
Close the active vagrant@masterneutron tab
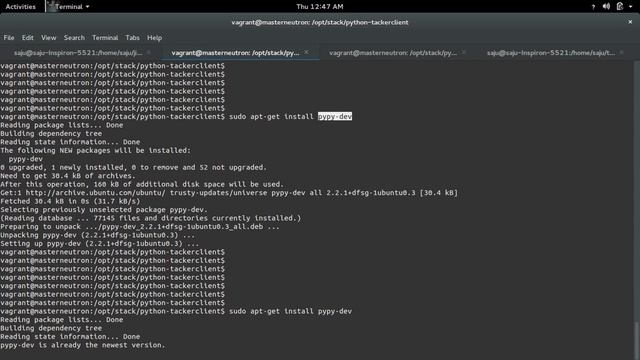click(306, 52)
